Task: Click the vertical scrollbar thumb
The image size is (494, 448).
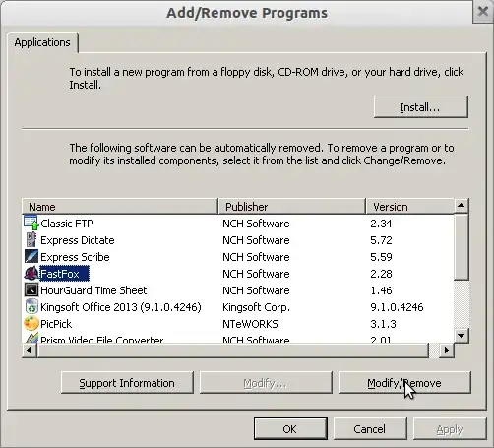Action: [x=462, y=247]
